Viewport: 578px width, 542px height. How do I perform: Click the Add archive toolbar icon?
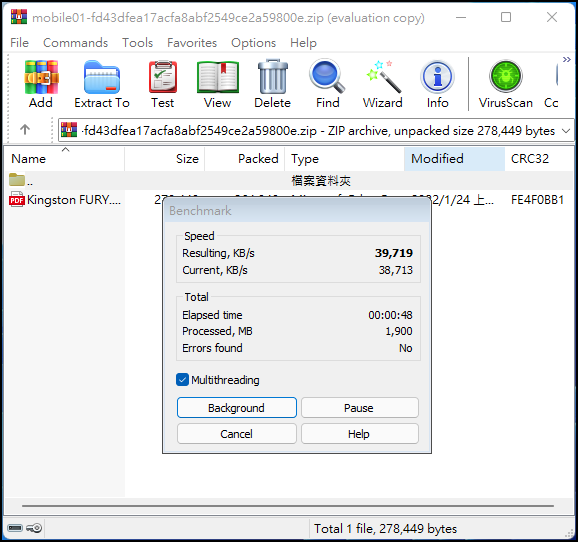pos(41,77)
